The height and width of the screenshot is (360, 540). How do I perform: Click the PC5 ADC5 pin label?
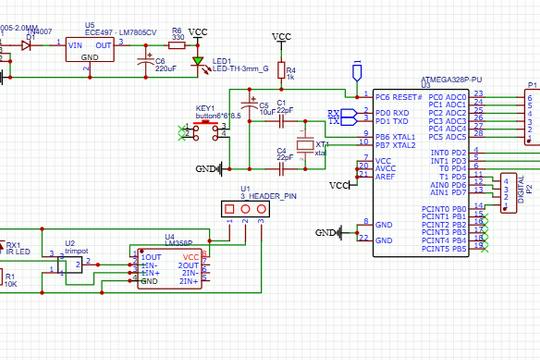point(447,137)
